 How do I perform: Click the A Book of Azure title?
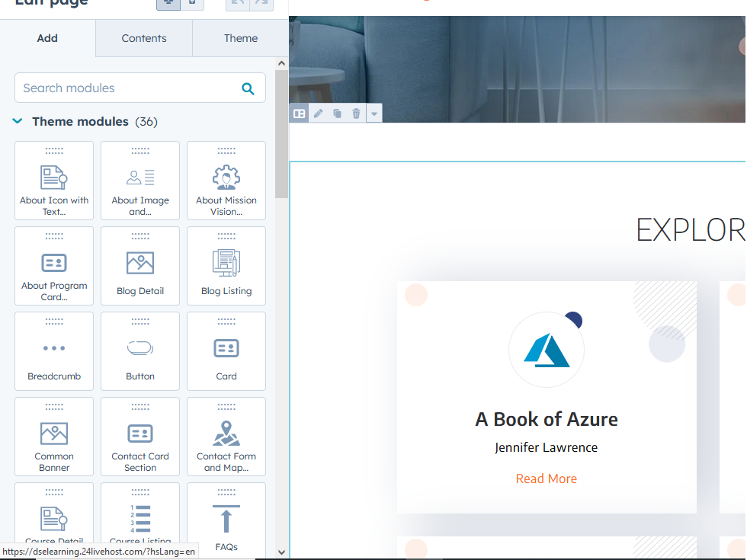pos(546,419)
